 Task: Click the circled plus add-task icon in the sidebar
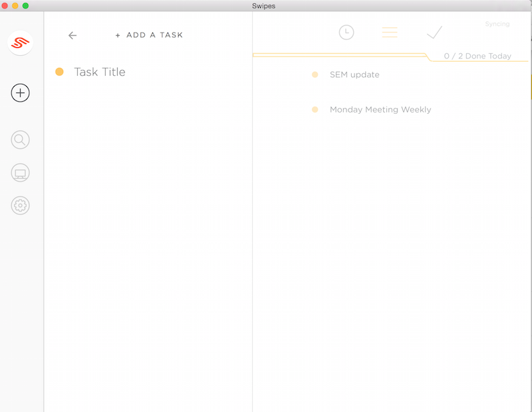coord(21,93)
